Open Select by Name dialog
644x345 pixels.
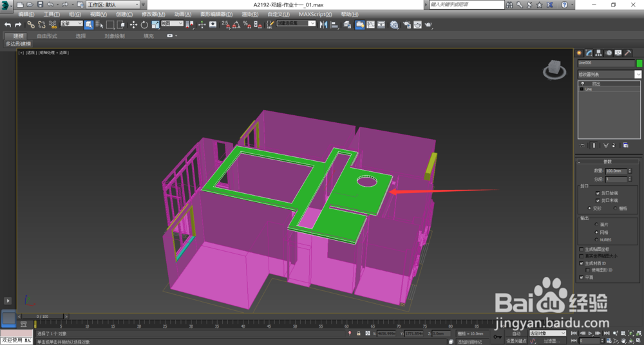[99, 24]
